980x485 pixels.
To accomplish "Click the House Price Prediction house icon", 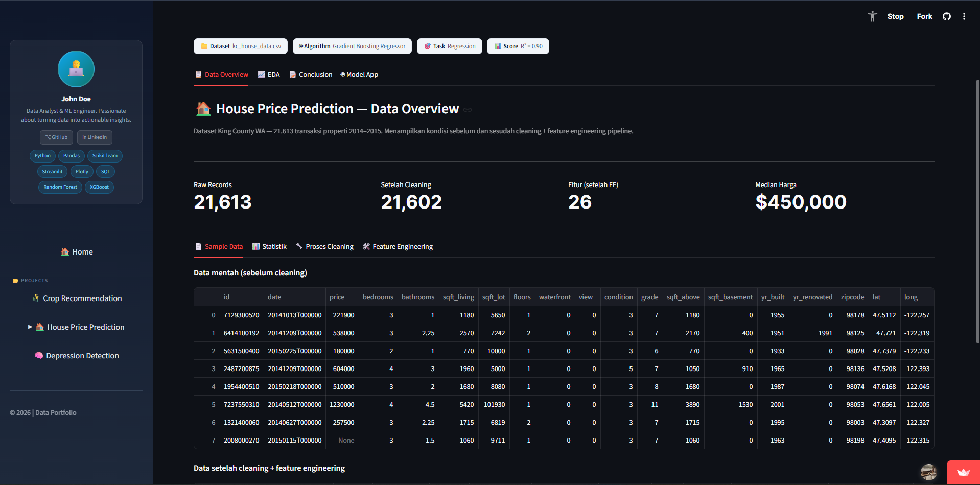I will (40, 327).
